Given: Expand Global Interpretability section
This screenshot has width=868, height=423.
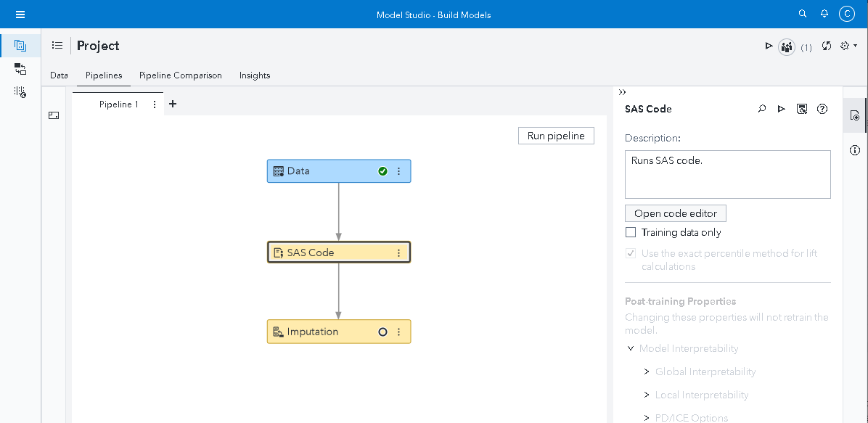Looking at the screenshot, I should (x=647, y=371).
